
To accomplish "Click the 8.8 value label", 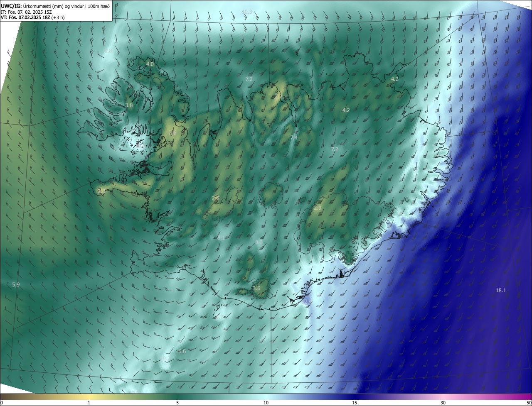I will click(108, 51).
